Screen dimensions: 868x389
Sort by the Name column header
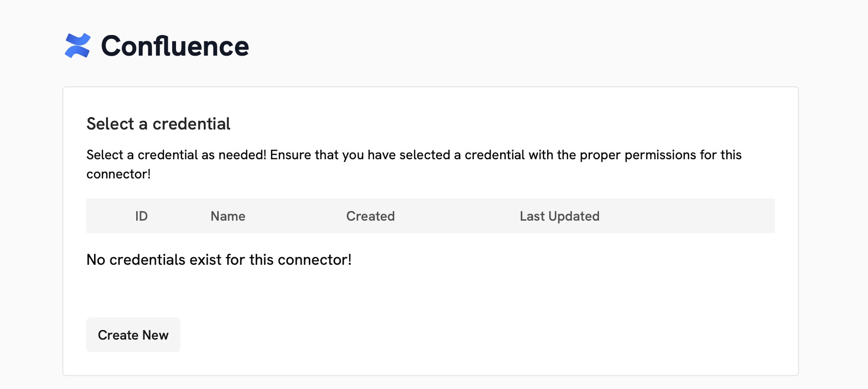[227, 216]
